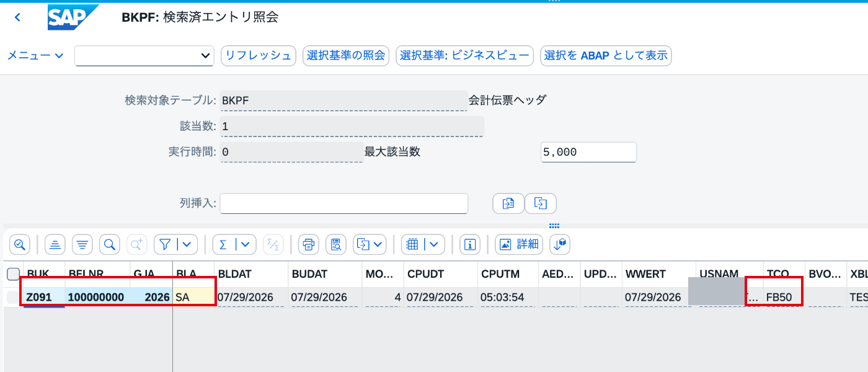Click the find (magnifier) icon in the toolbar

pyautogui.click(x=110, y=244)
